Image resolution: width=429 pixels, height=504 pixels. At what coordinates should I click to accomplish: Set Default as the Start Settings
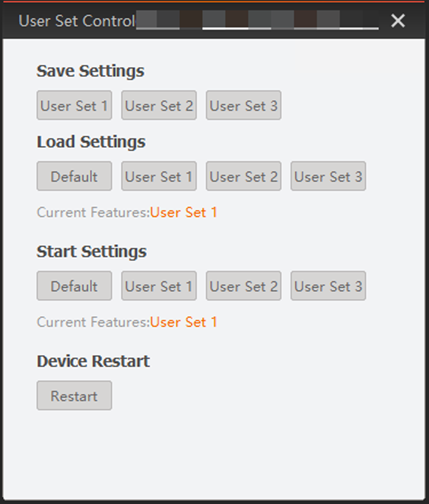click(x=74, y=286)
